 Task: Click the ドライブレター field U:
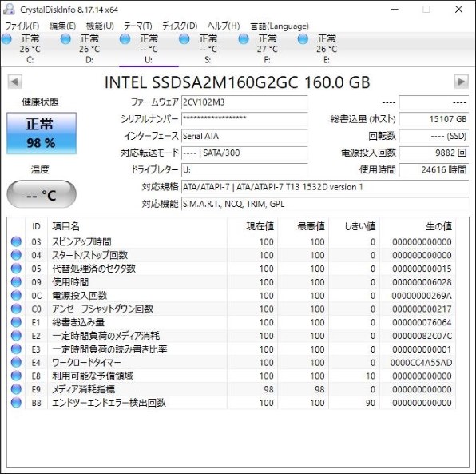pyautogui.click(x=244, y=169)
